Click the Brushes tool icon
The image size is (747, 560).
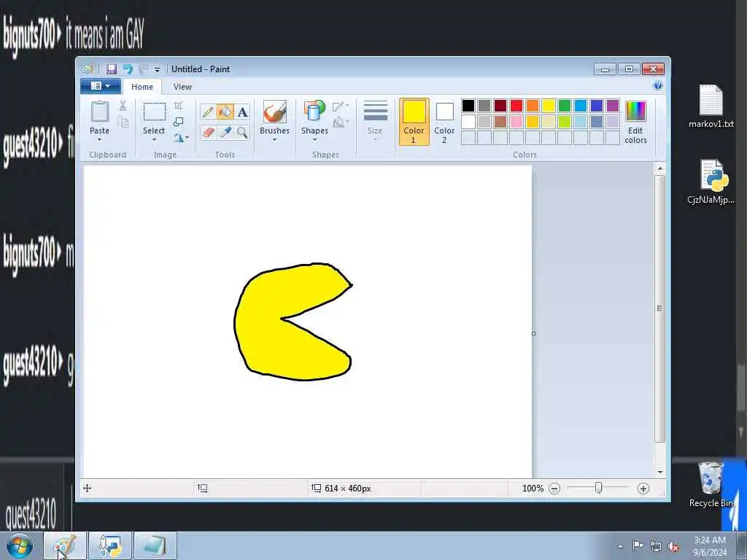274,112
